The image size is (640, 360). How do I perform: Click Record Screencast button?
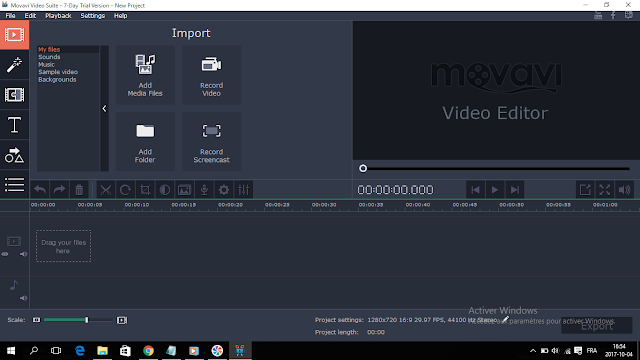(211, 142)
